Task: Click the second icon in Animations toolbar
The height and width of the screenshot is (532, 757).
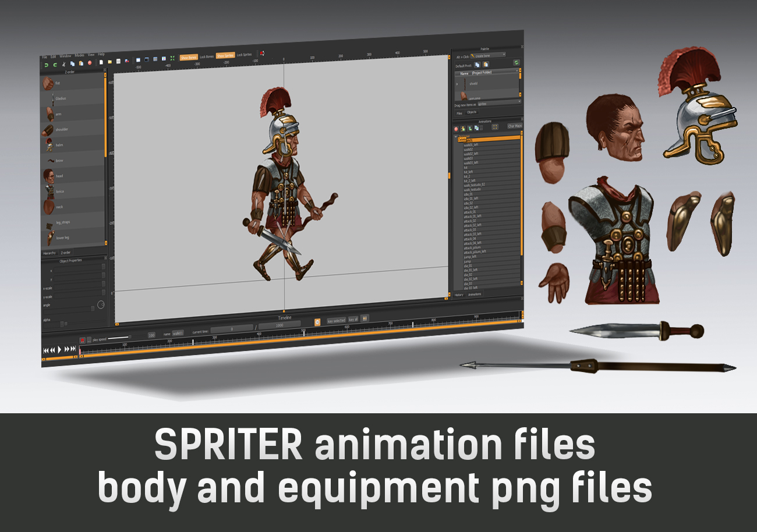Action: (463, 129)
